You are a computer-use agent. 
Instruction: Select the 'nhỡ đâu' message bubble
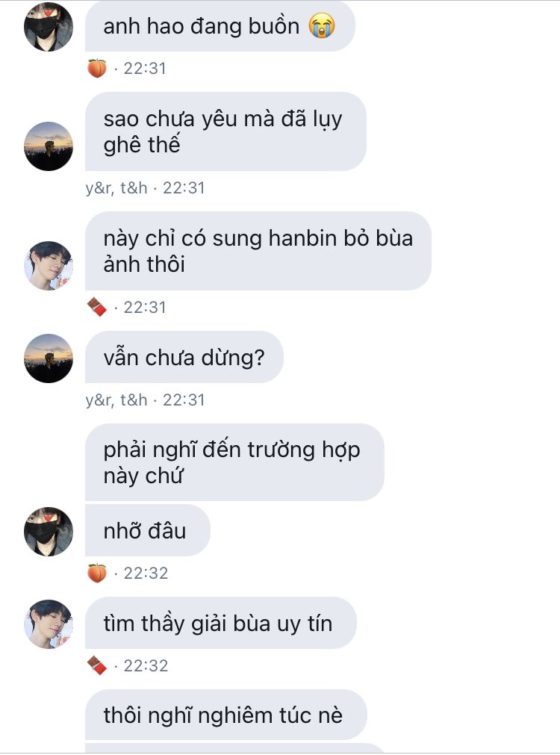(x=148, y=530)
